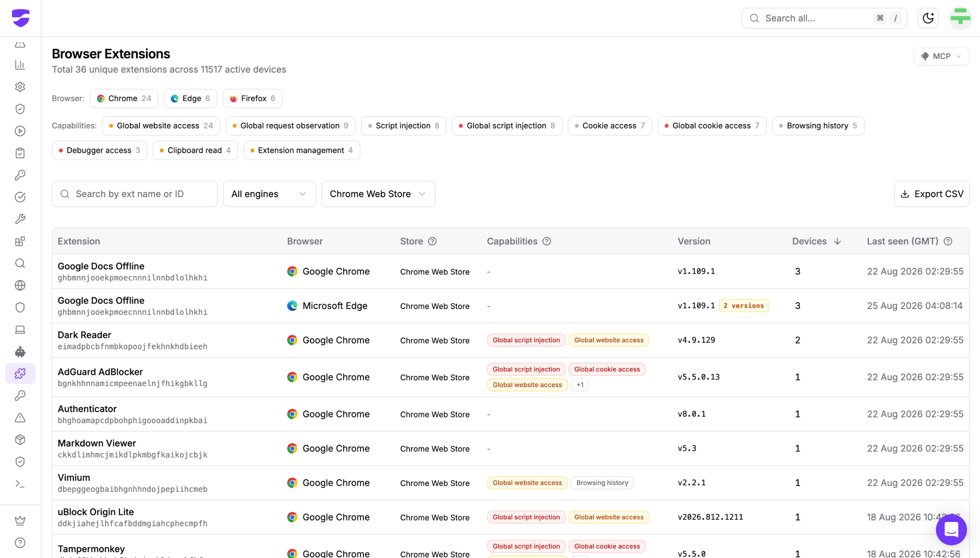Toggle the Cookie access 7 capability filter

coord(610,126)
